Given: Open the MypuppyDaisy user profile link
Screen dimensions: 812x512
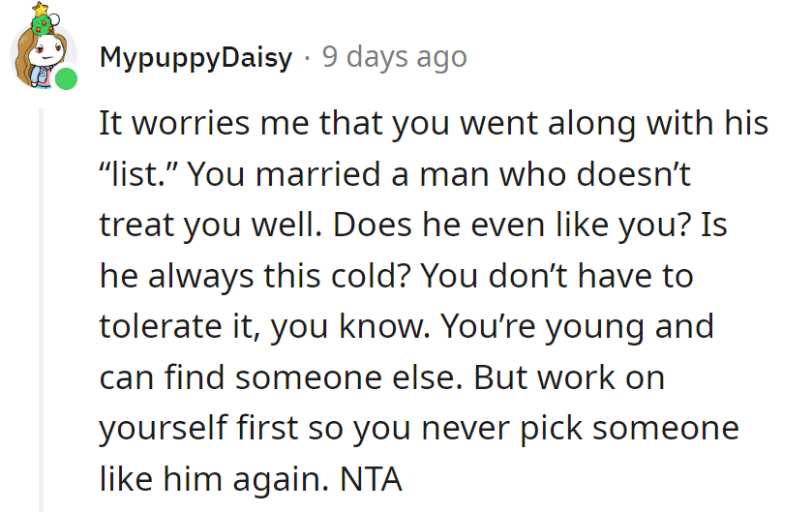Looking at the screenshot, I should 195,58.
